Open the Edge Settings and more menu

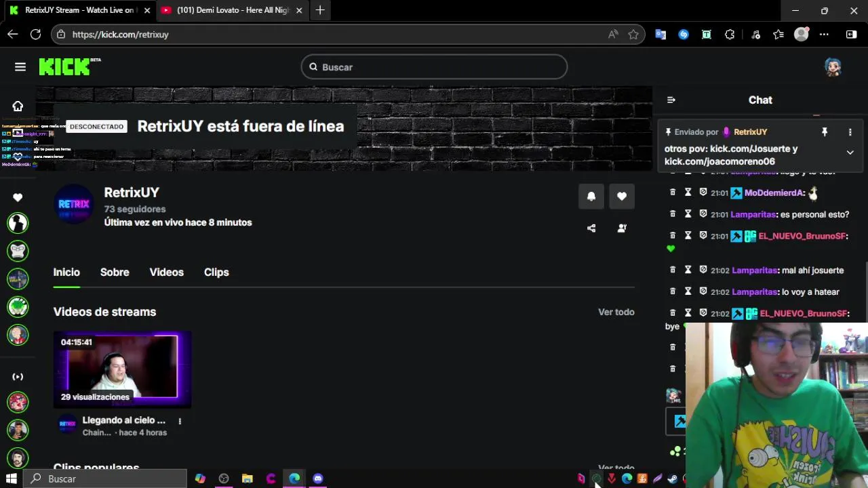(x=824, y=34)
